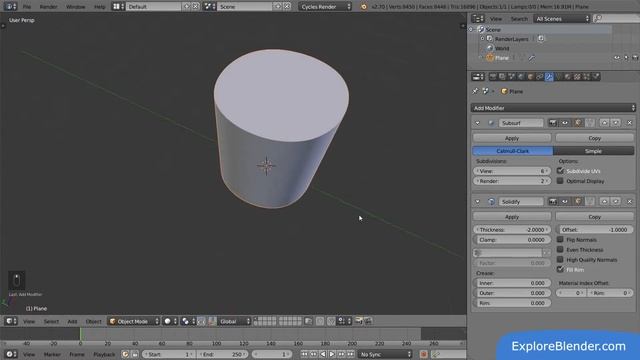Viewport: 640px width, 360px height.
Task: Remove the Solidify modifier
Action: (629, 202)
